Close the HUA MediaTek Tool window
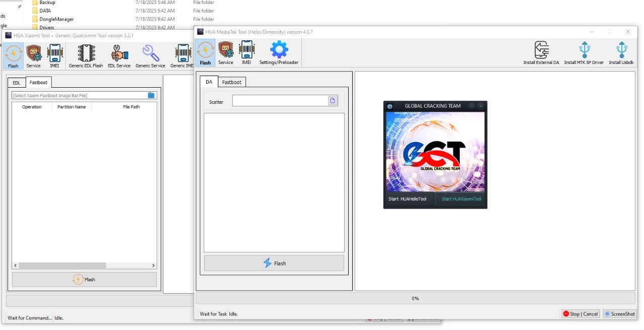This screenshot has height=330, width=644. pos(628,32)
